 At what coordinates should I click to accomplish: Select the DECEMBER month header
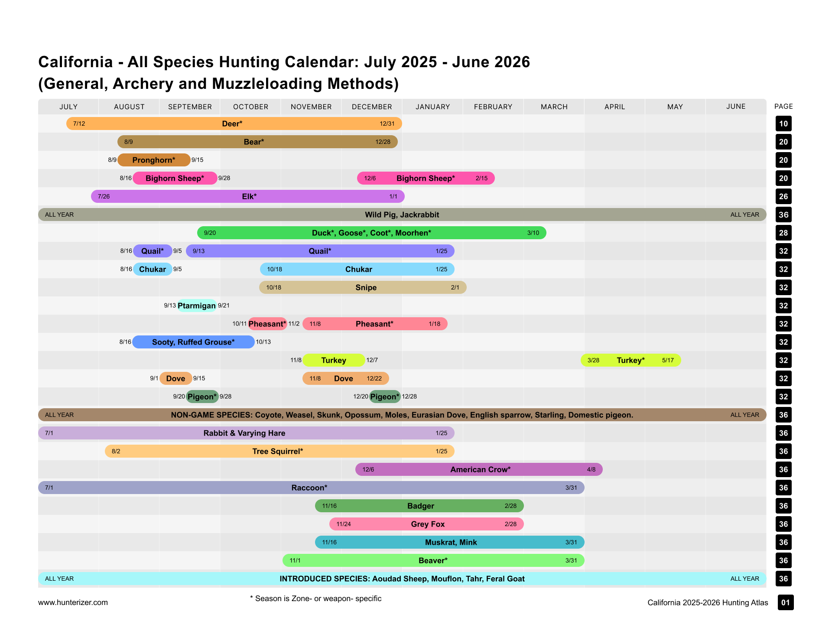click(x=372, y=107)
